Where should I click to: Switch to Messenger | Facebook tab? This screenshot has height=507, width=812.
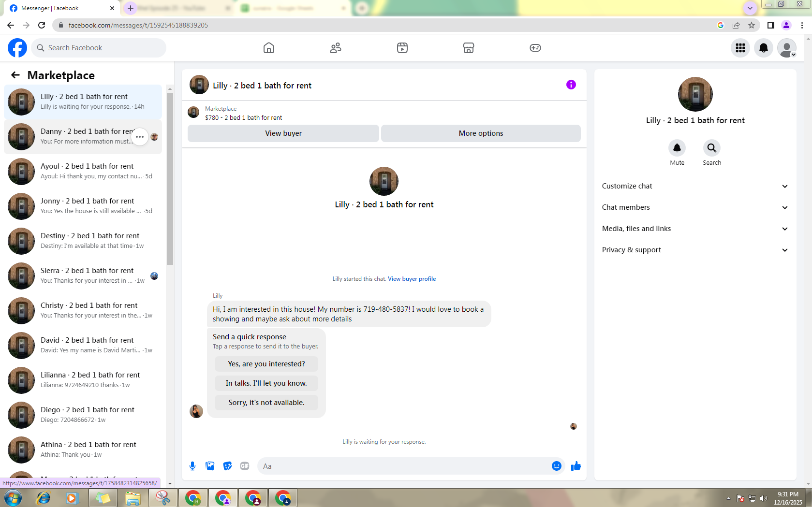coord(62,8)
